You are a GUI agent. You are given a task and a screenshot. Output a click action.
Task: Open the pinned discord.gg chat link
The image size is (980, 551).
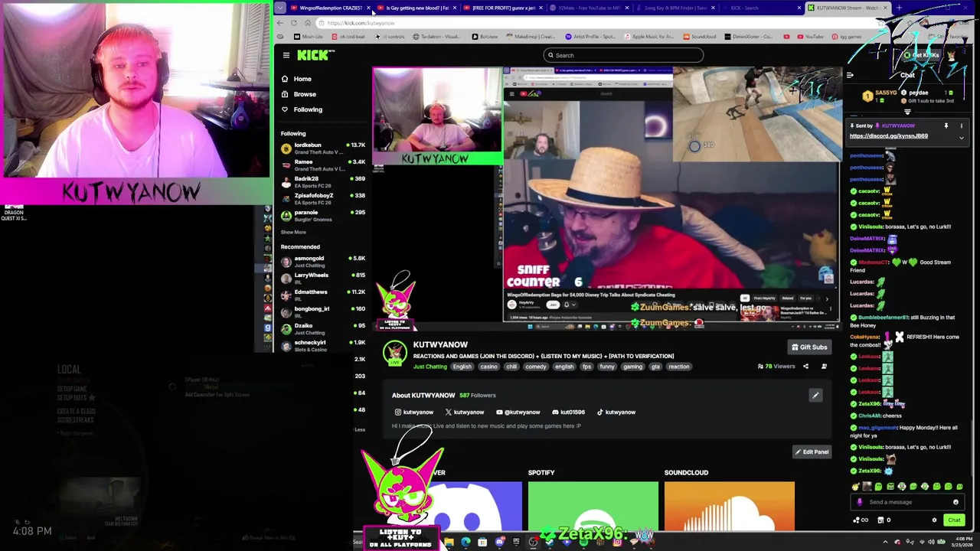(x=888, y=136)
